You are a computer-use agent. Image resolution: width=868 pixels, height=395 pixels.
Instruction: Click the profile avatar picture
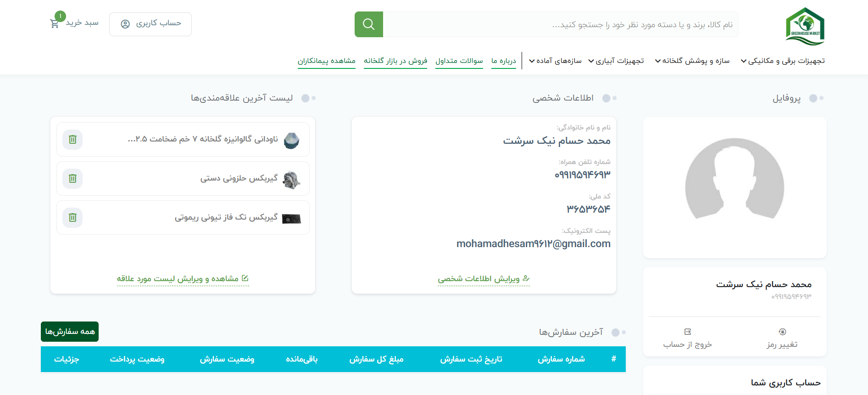click(734, 179)
